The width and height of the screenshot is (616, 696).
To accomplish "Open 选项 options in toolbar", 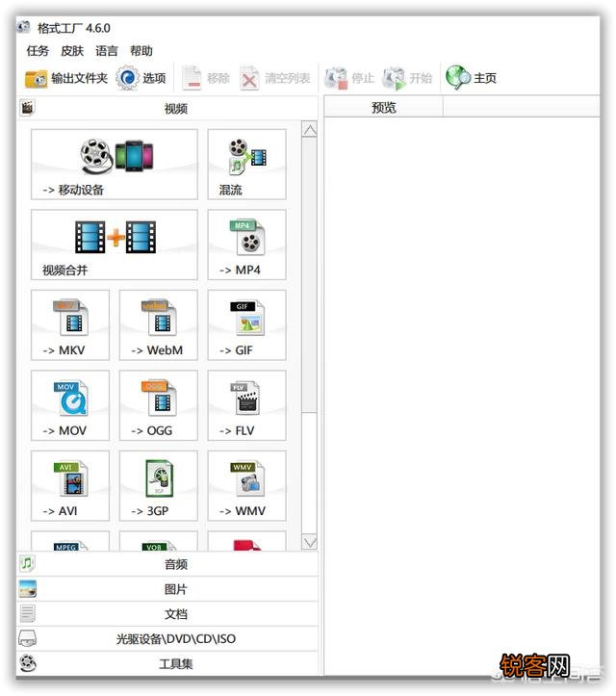I will pyautogui.click(x=141, y=79).
